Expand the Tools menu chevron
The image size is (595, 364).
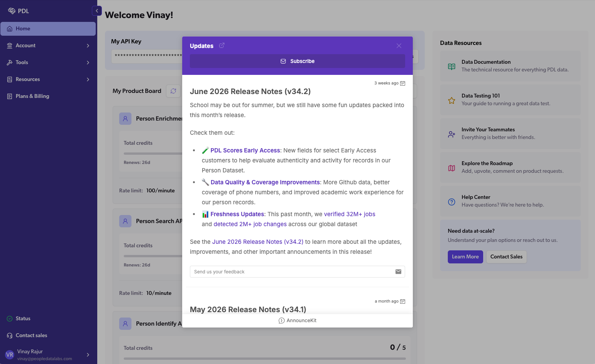click(88, 63)
